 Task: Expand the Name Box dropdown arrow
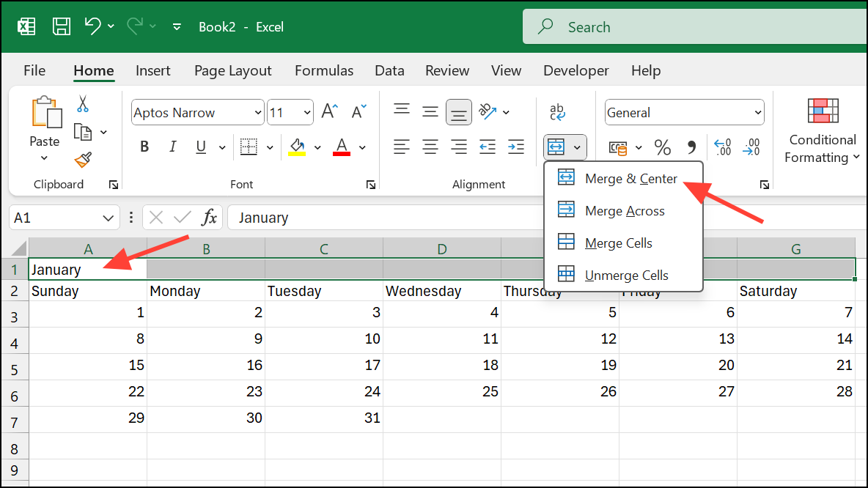coord(108,218)
